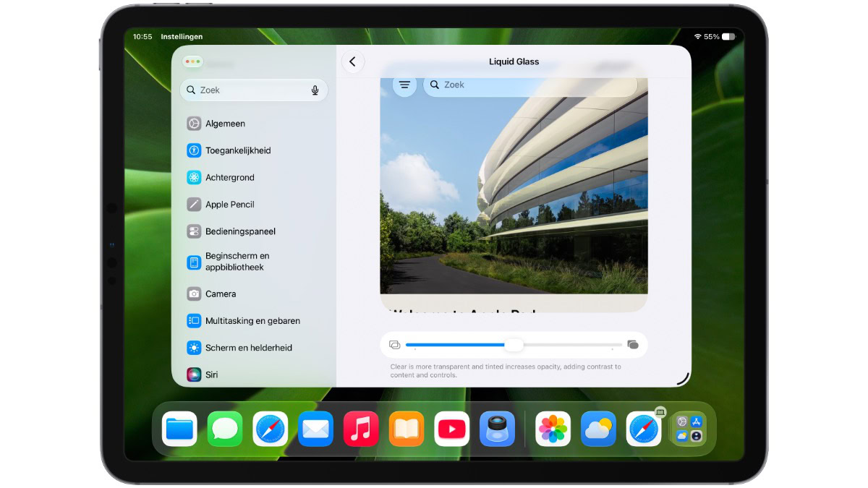Launch Music from the dock
The height and width of the screenshot is (488, 868).
[x=361, y=429]
